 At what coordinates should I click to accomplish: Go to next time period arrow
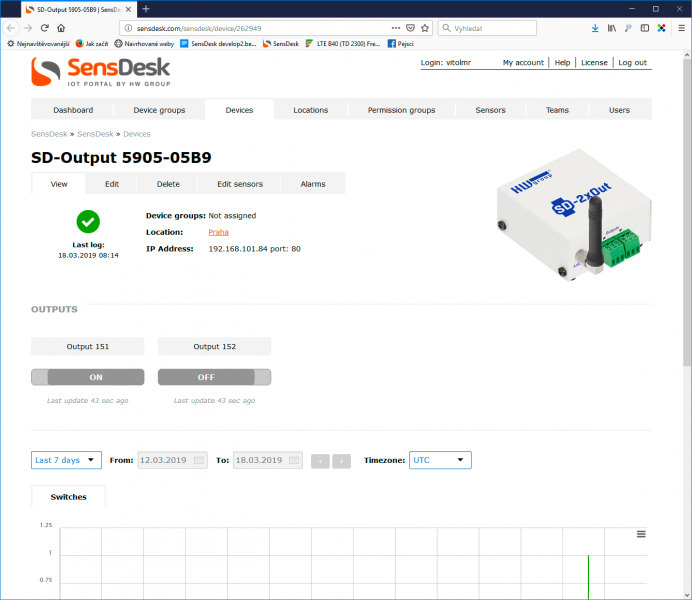coord(342,461)
